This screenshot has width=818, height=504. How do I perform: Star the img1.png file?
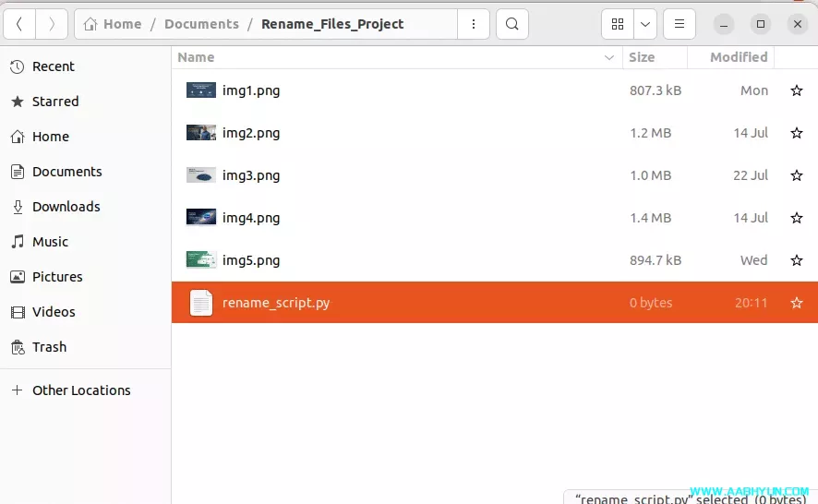(796, 90)
